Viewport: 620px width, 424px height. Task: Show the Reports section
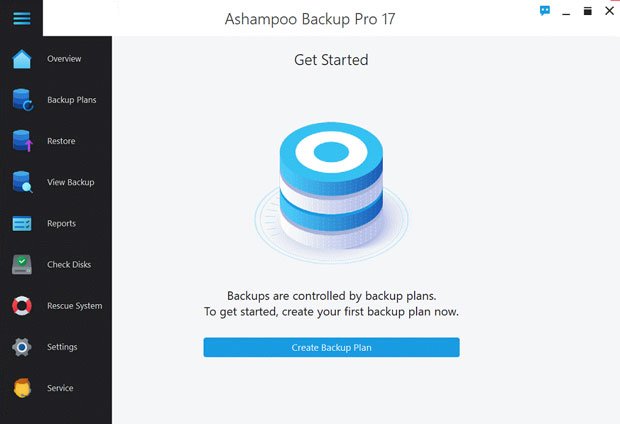[61, 224]
